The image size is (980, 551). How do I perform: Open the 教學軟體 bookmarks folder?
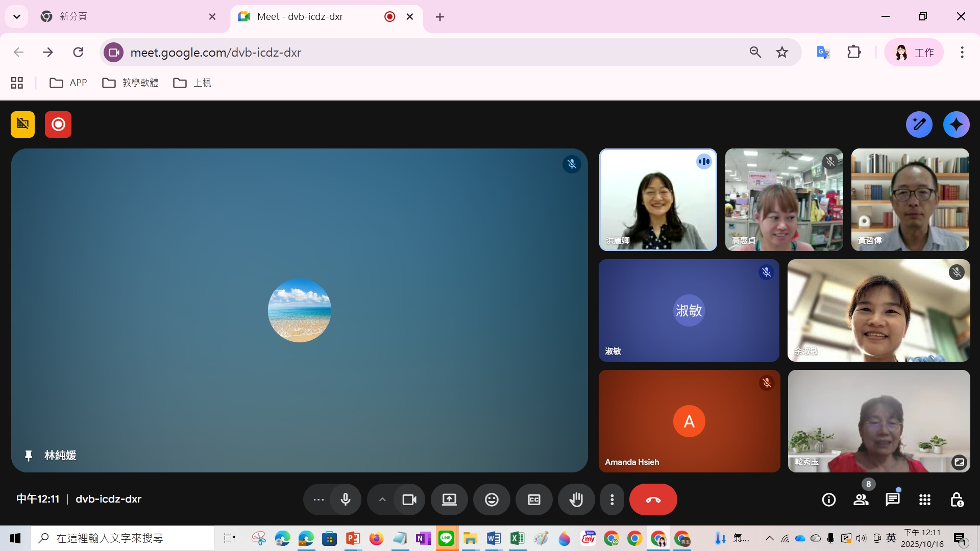point(130,82)
